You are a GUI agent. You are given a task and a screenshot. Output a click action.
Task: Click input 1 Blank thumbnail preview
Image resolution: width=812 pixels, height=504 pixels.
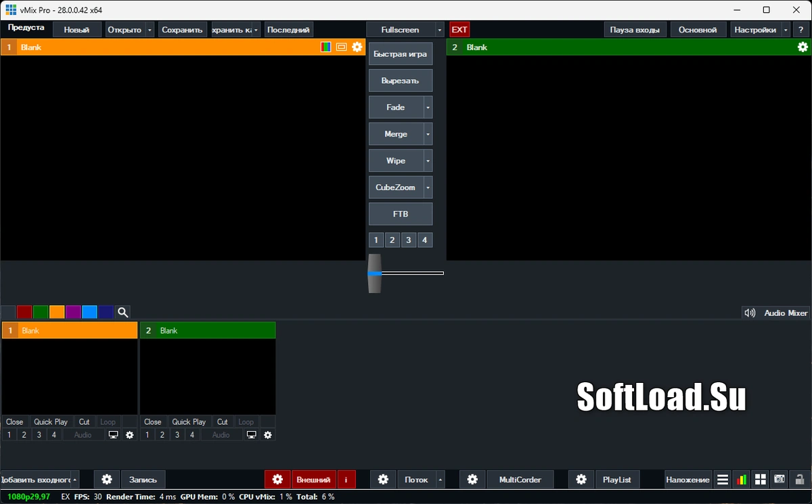coord(70,376)
